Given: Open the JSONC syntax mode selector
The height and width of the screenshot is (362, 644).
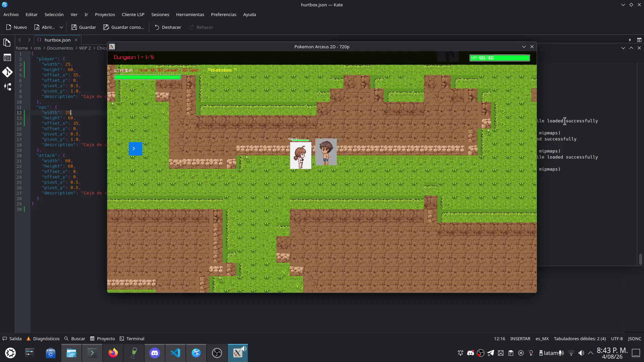Looking at the screenshot, I should (x=635, y=339).
